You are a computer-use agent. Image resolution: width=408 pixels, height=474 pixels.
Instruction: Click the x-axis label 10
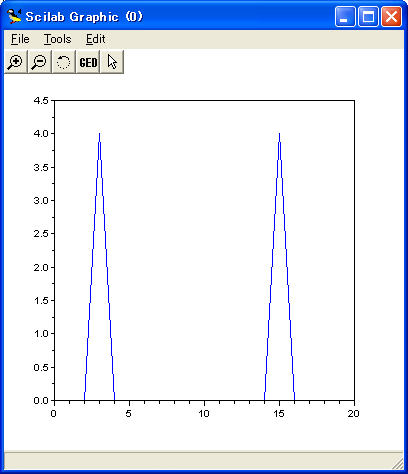tap(204, 414)
